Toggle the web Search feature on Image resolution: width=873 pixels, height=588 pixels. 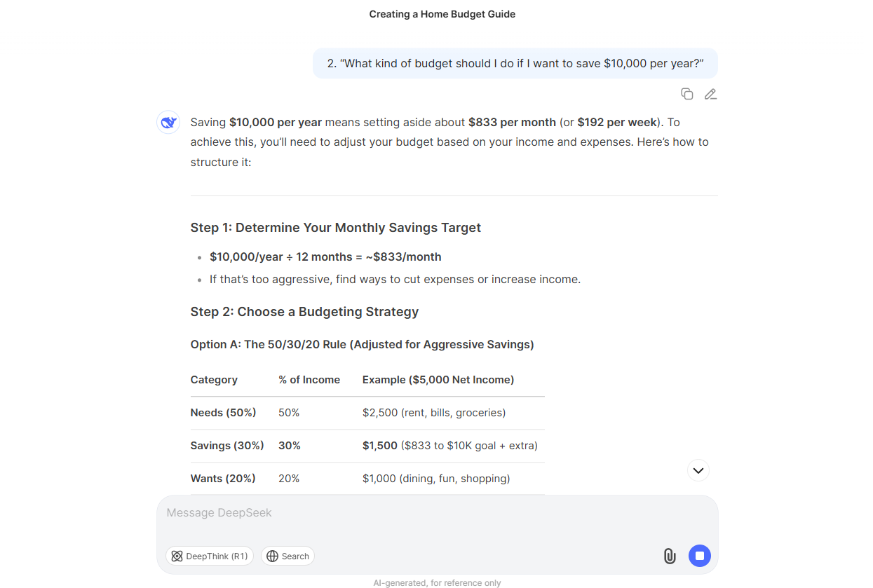pos(287,556)
